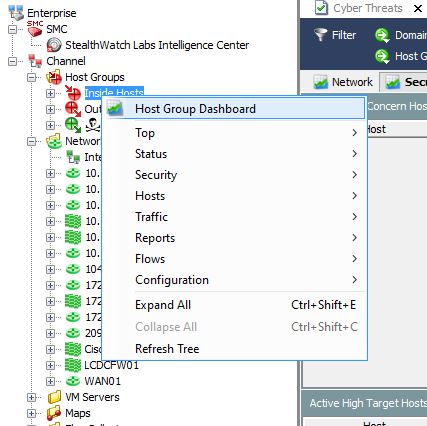Click the Outside Hosts group icon

73,109
